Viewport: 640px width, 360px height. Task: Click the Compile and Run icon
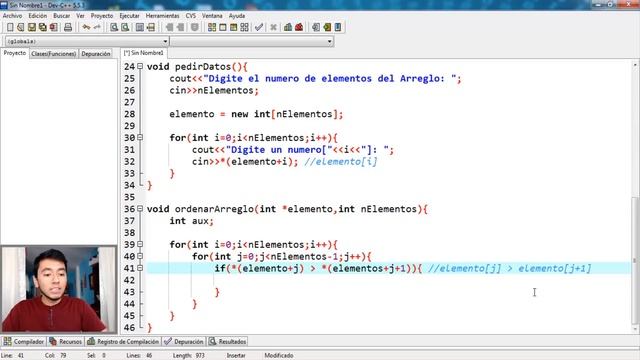click(233, 27)
